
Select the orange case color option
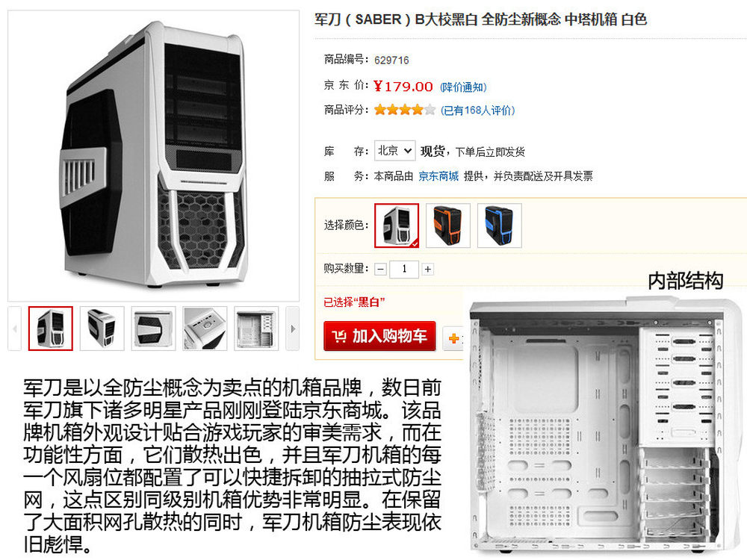click(447, 225)
